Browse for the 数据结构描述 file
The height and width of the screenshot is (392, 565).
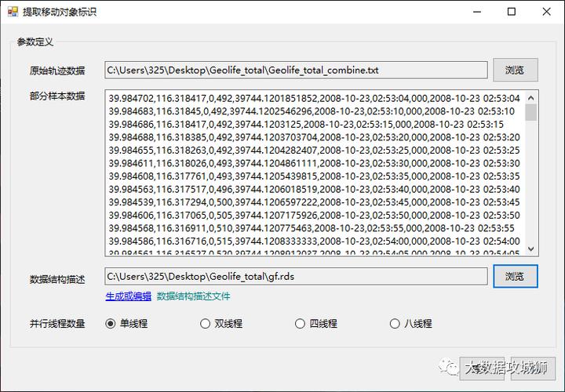point(516,277)
